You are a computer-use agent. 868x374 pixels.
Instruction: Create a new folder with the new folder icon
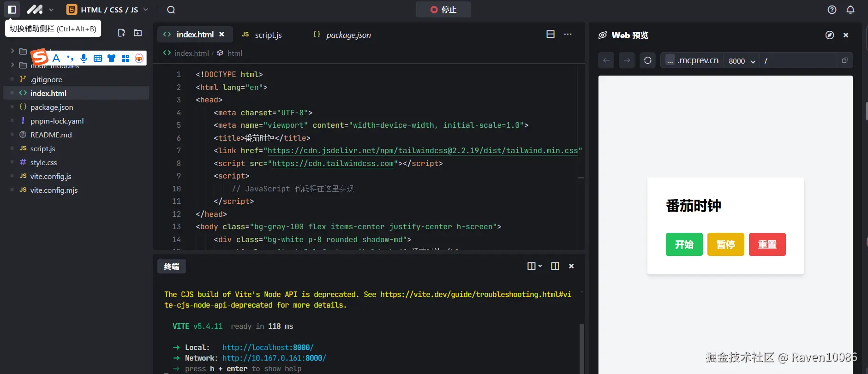coord(138,33)
